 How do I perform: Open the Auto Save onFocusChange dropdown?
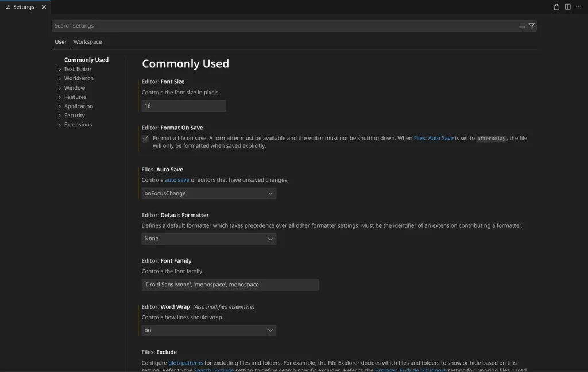pyautogui.click(x=209, y=193)
